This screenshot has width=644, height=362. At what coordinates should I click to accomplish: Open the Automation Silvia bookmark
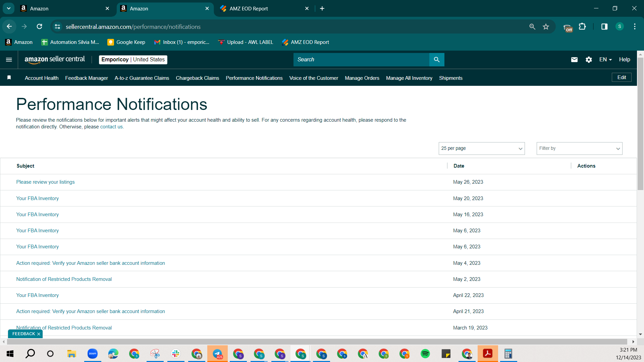coord(70,42)
